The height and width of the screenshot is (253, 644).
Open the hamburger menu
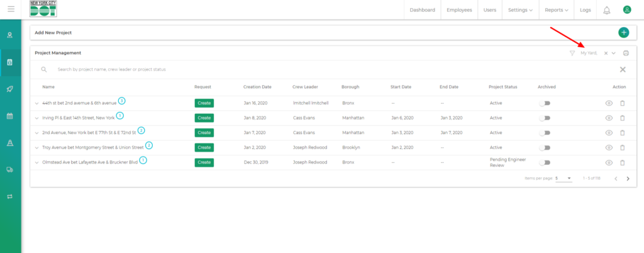(x=11, y=9)
